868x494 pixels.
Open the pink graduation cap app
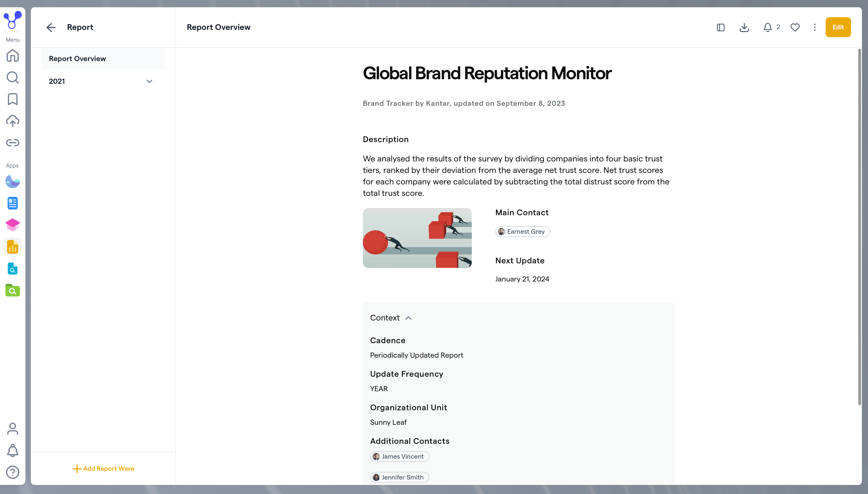point(13,225)
